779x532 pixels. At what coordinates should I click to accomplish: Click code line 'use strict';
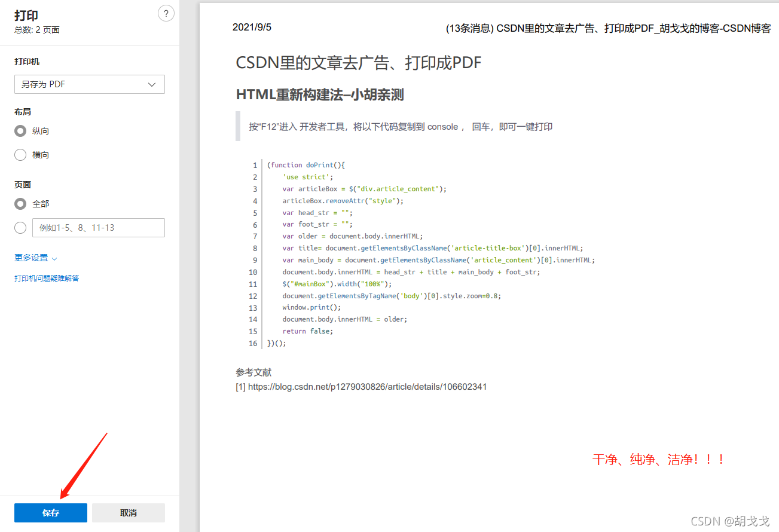coord(308,177)
